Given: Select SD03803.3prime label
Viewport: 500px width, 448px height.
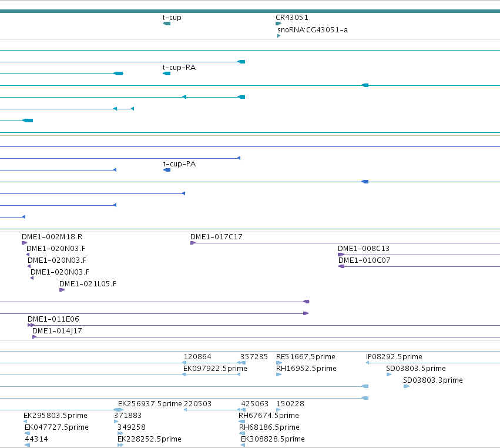Looking at the screenshot, I should point(432,380).
